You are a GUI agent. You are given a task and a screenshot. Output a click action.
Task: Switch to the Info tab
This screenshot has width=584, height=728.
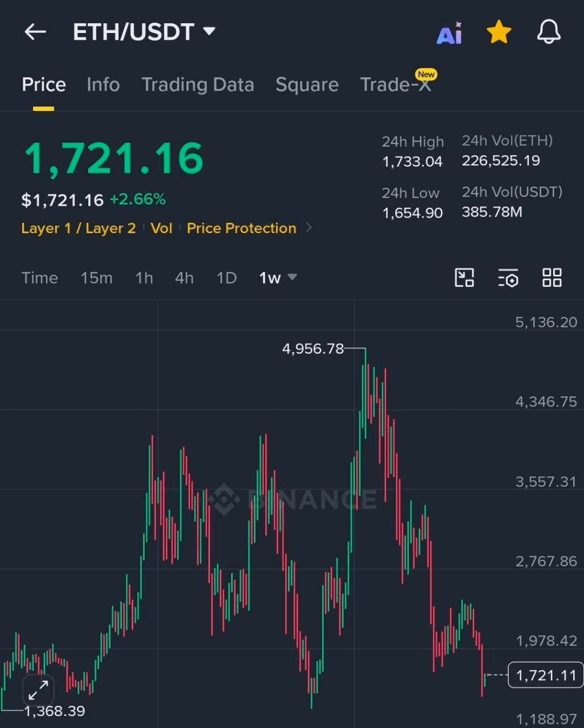103,85
